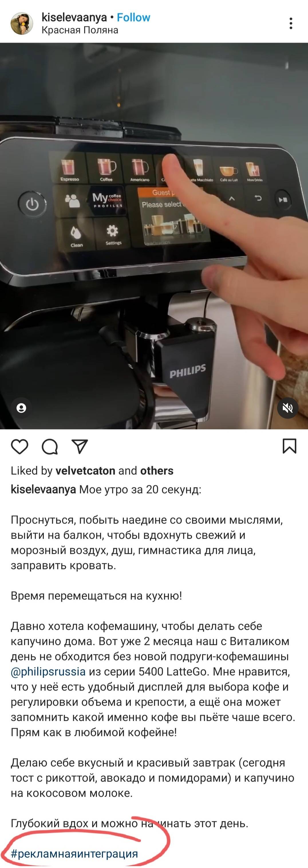308x868 pixels.
Task: Follow kiselevaanya
Action: coord(133,17)
